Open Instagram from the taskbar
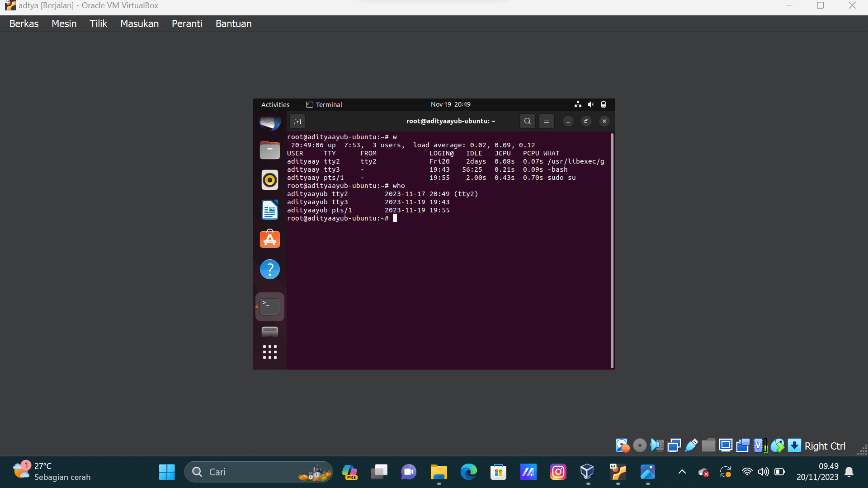The height and width of the screenshot is (488, 868). [x=558, y=472]
